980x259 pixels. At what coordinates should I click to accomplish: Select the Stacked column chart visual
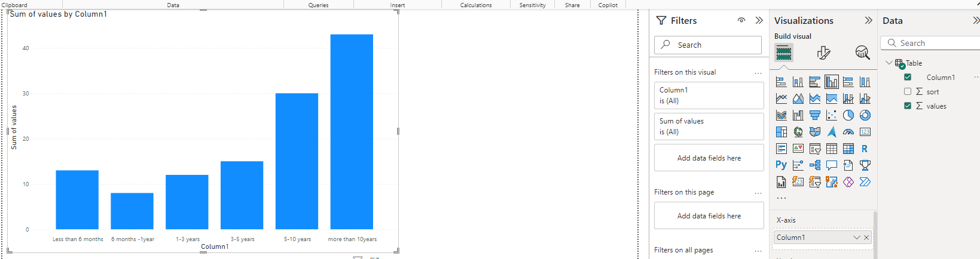tap(798, 82)
